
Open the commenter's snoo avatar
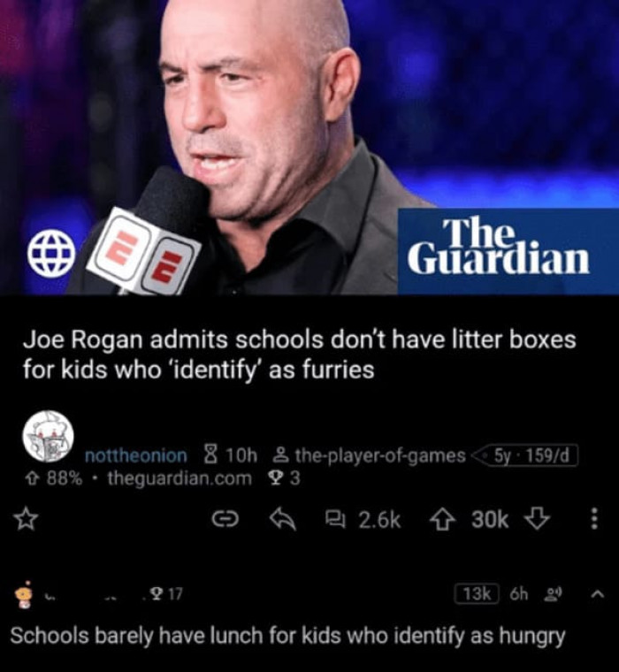coord(24,595)
